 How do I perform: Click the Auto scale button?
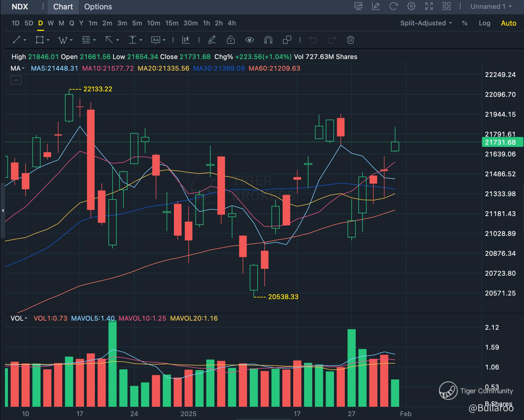pyautogui.click(x=509, y=23)
